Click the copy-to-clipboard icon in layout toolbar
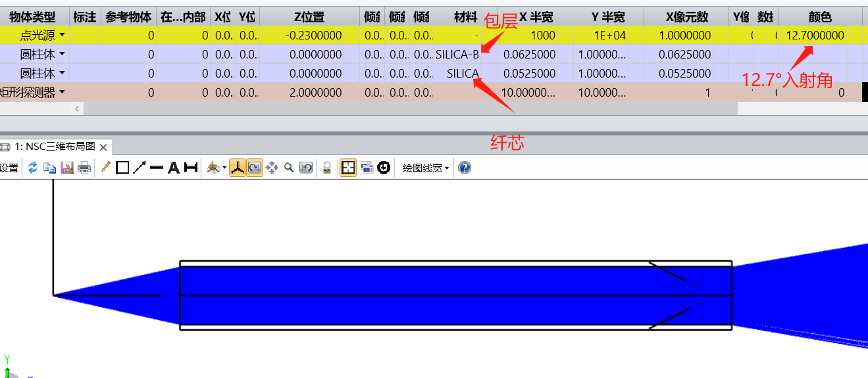The image size is (868, 378). point(49,168)
